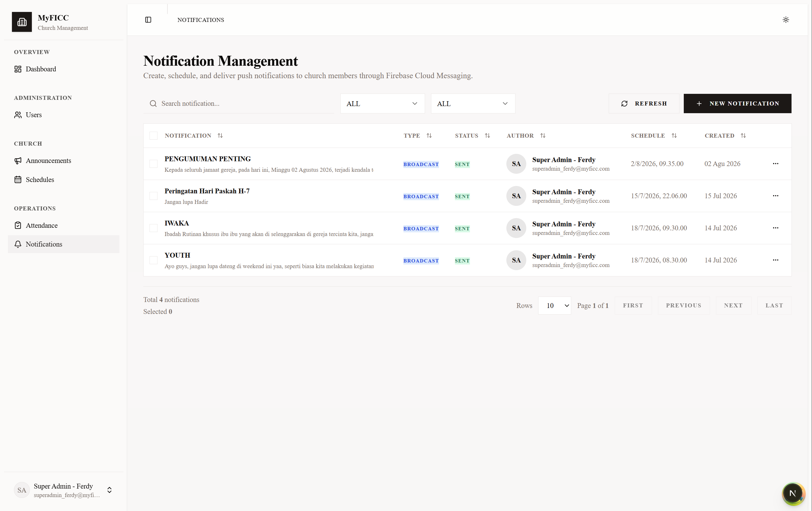This screenshot has width=812, height=511.
Task: Click schedule 15/7/2026, 22.06.00
Action: pyautogui.click(x=658, y=196)
